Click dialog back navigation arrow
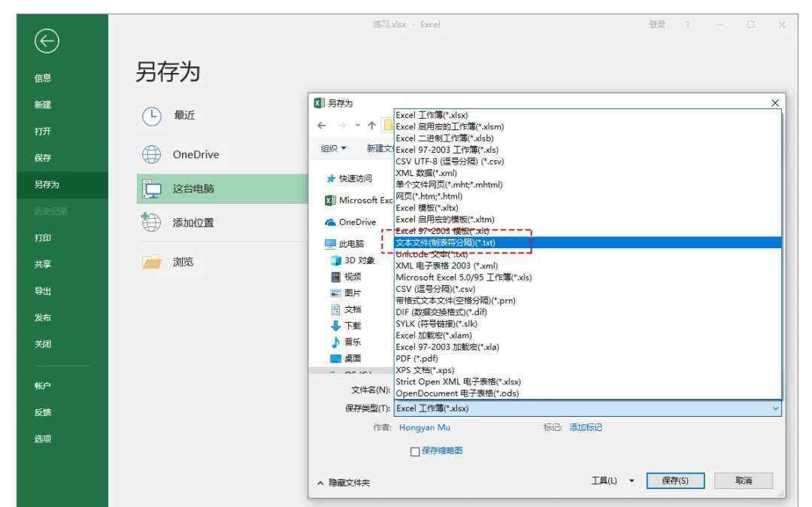 [x=322, y=126]
